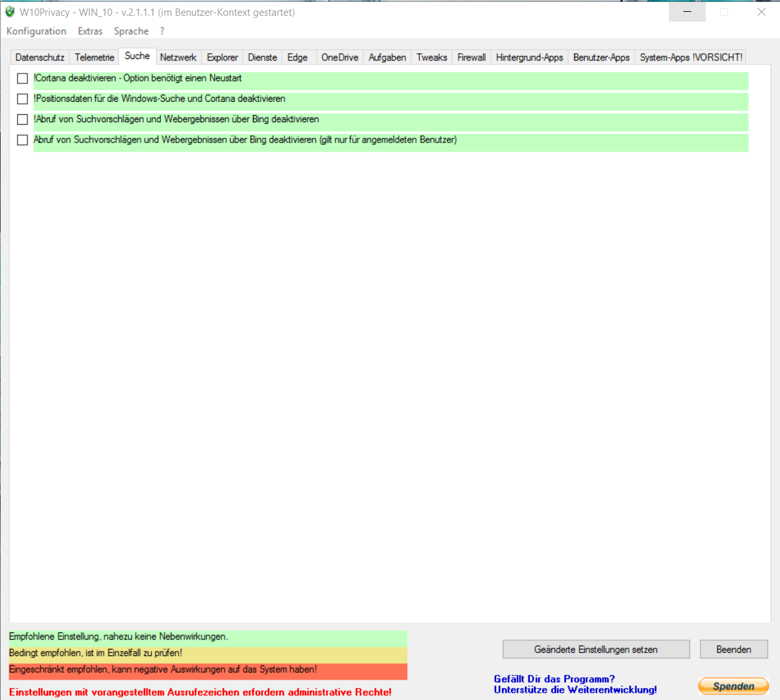Image resolution: width=780 pixels, height=700 pixels.
Task: Click 'Gefällt Dir das Programm?' link text
Action: coord(554,679)
